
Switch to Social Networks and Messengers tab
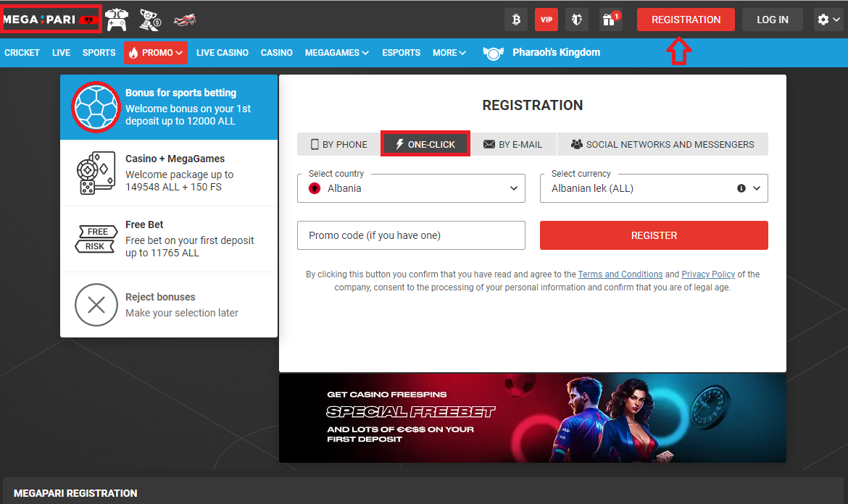[x=662, y=144]
